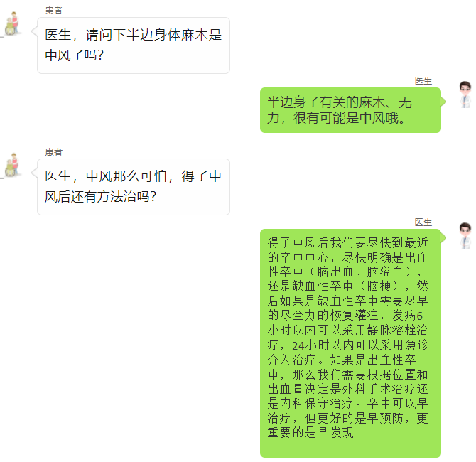476x462 pixels.
Task: Select the 患者 label above the second question
Action: pos(54,152)
